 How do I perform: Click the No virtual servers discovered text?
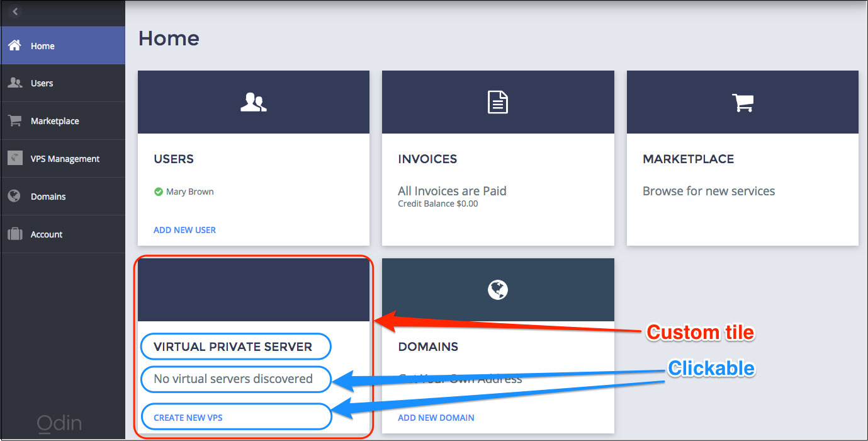(x=233, y=379)
